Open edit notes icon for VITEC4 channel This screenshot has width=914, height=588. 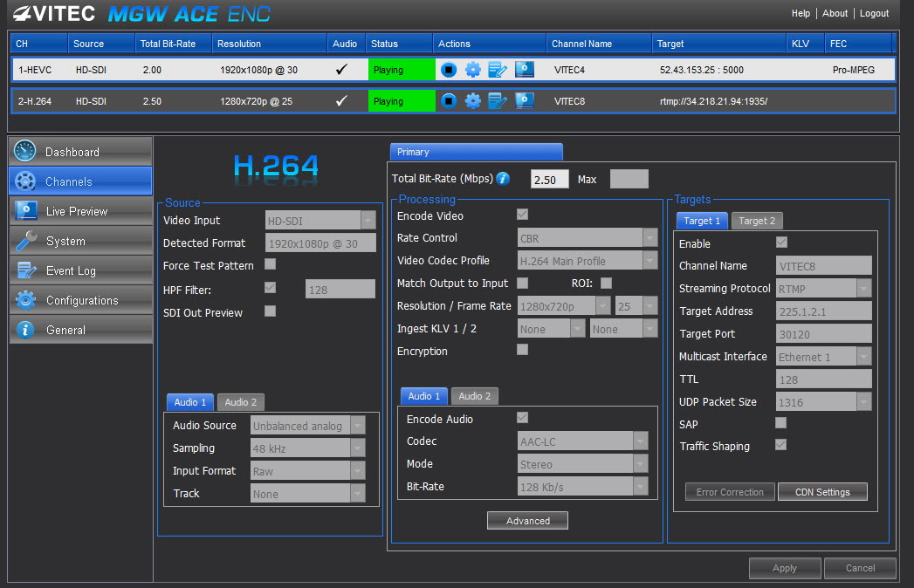click(x=498, y=70)
